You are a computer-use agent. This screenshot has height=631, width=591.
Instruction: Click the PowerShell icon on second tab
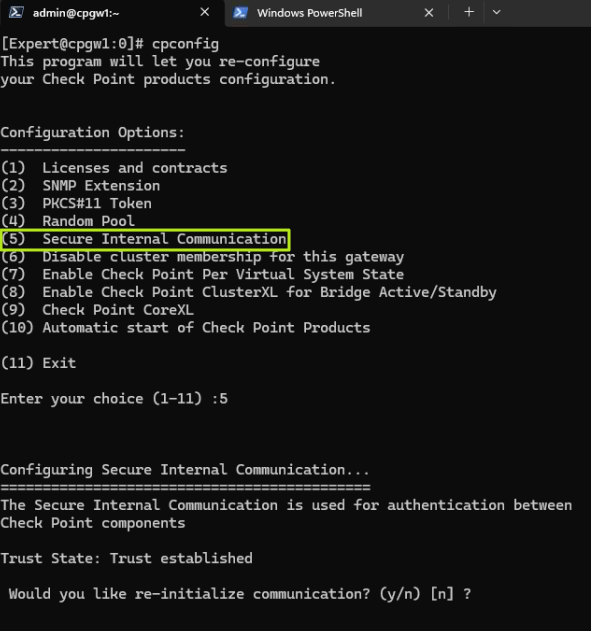(x=240, y=12)
